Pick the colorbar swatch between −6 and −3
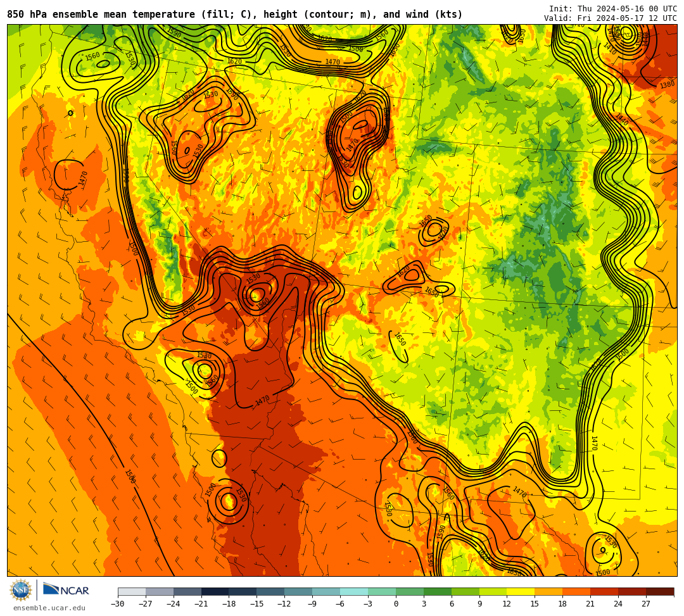 tap(354, 591)
